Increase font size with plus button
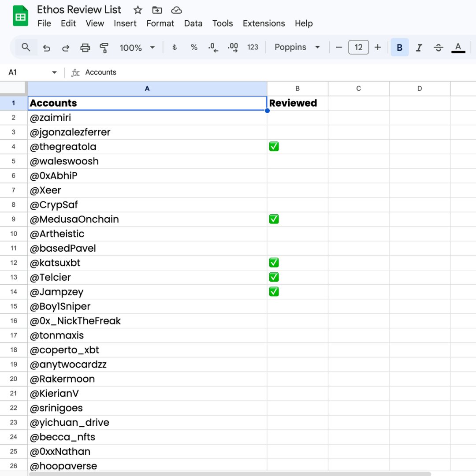Screen dimensions: 476x476 [x=378, y=47]
